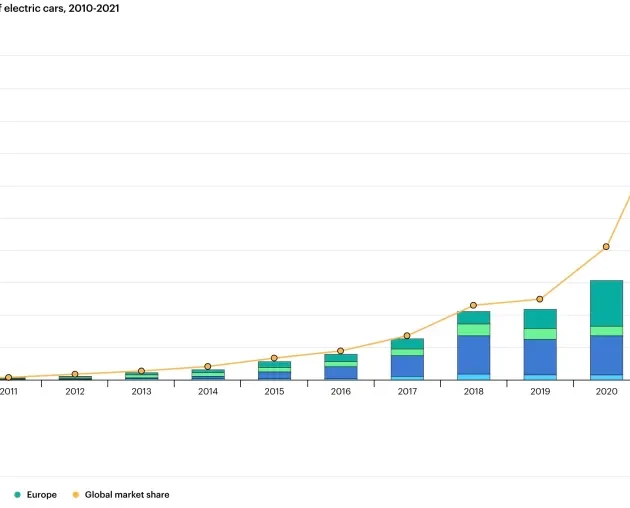
Task: Click the 2012 axis label
Action: [x=75, y=391]
